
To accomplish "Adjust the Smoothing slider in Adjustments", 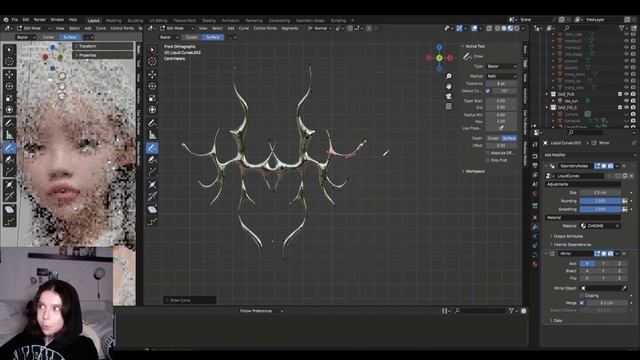I will pos(600,209).
